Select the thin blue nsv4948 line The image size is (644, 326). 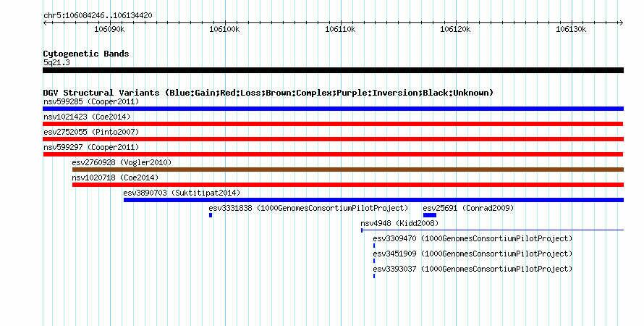(493, 230)
